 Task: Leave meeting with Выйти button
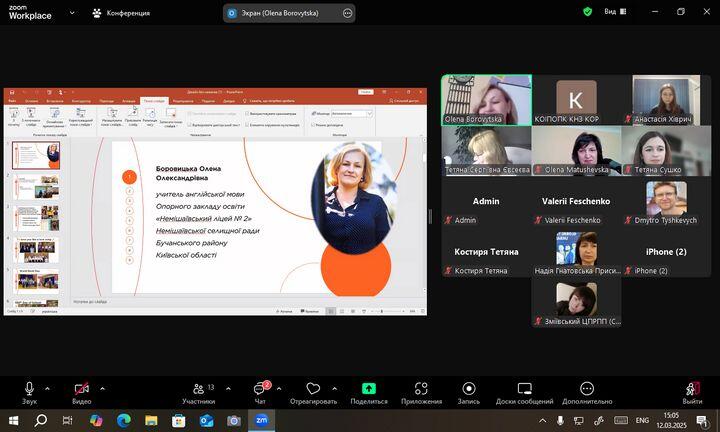(692, 393)
